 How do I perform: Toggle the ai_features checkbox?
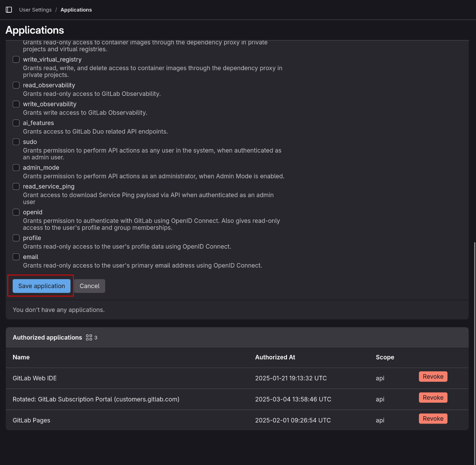click(16, 123)
